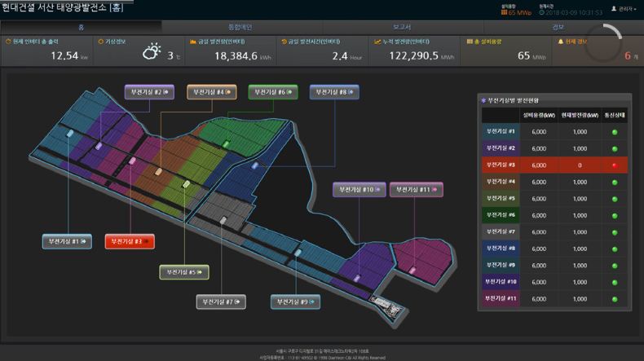644x361 pixels.
Task: Click the 누적 발전량 trend icon
Action: pyautogui.click(x=377, y=42)
